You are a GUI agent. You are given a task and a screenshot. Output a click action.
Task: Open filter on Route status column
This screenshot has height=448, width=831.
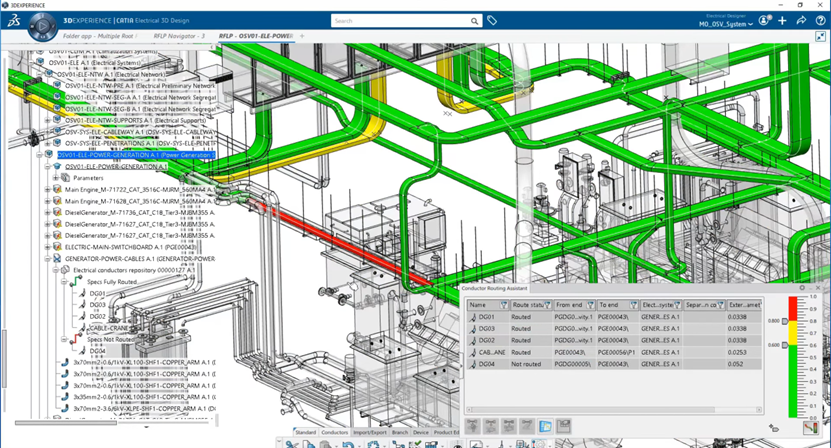point(547,305)
